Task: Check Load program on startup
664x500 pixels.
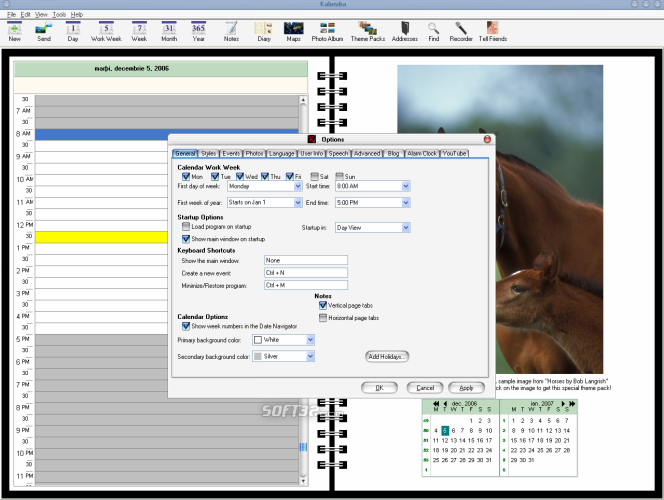Action: [x=186, y=228]
